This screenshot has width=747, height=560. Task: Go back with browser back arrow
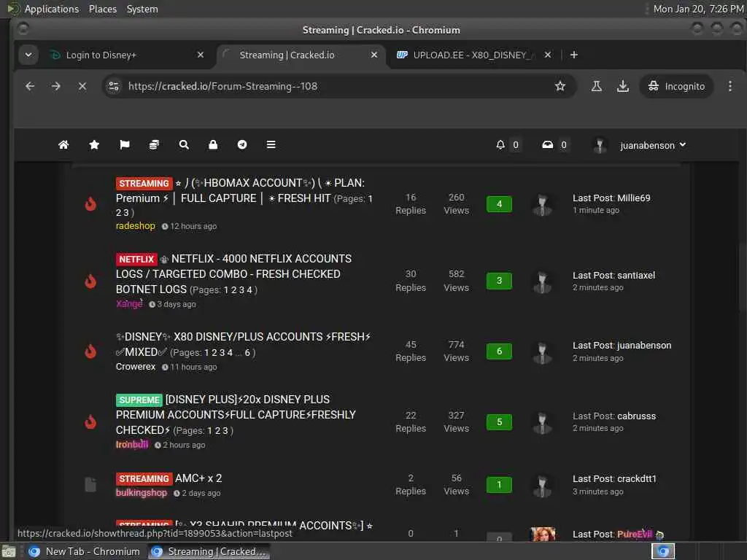30,86
